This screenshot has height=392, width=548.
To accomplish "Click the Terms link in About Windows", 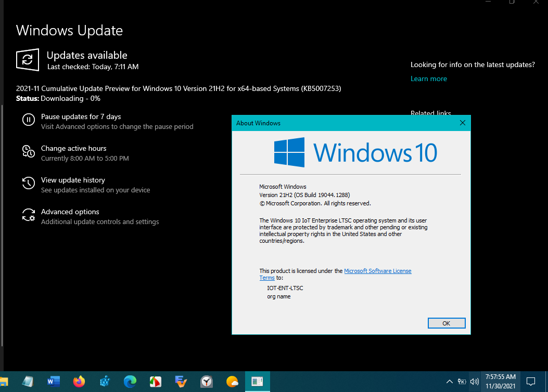I will 267,278.
